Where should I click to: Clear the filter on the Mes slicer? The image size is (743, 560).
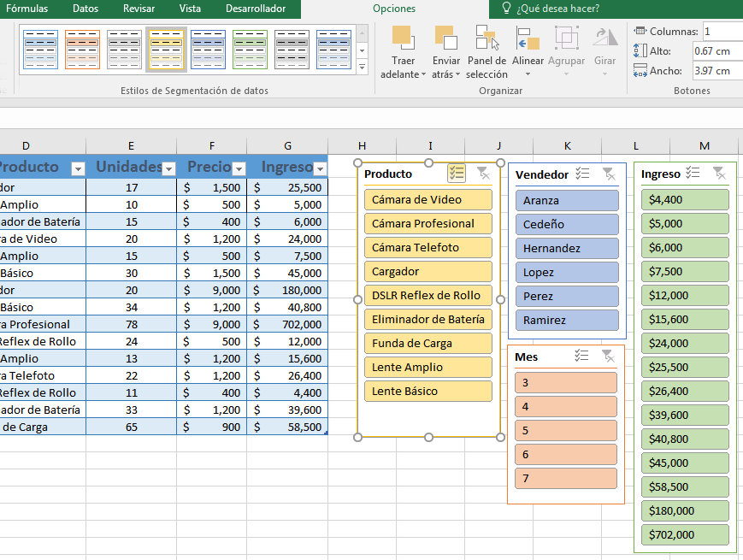point(609,356)
